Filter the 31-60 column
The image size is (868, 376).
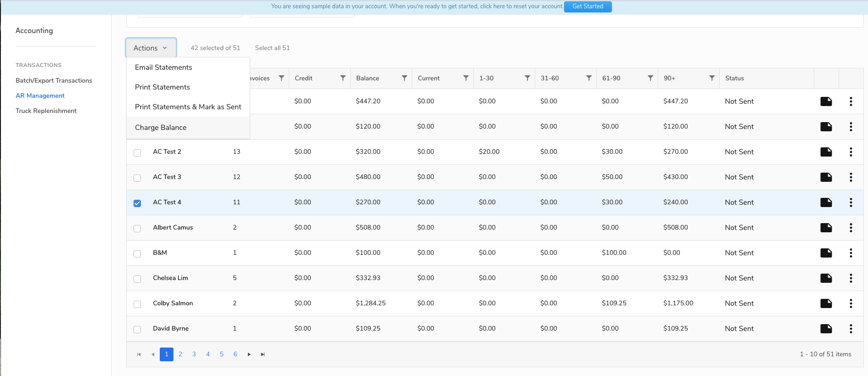589,78
